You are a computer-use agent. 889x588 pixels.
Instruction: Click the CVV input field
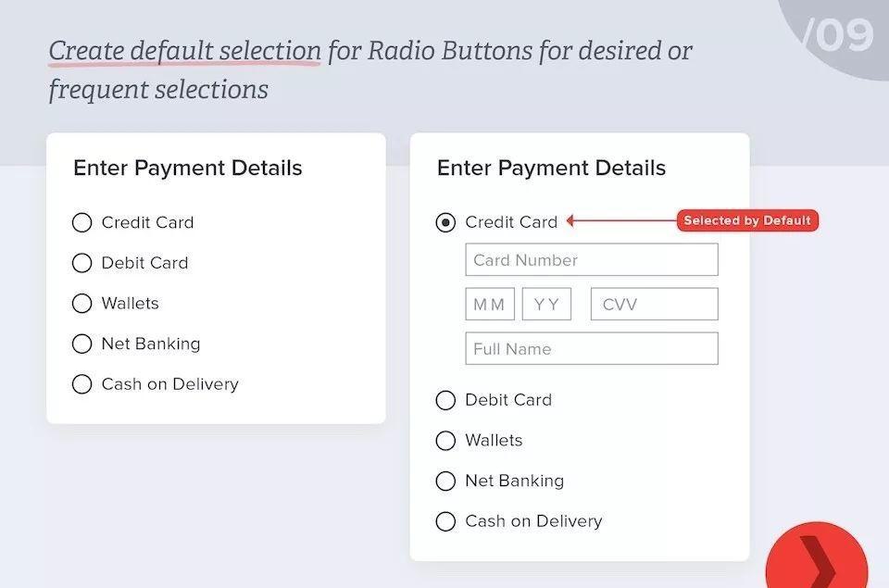click(x=654, y=305)
